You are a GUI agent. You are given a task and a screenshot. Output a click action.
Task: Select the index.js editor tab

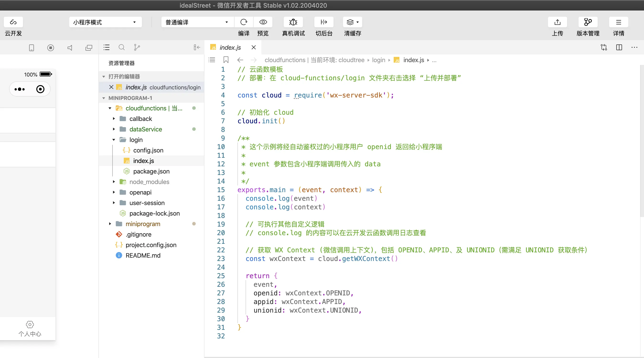230,47
